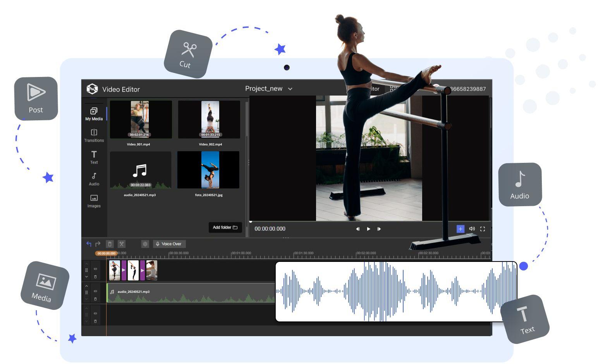Click the timeline toolbar scissors split icon
Viewport: 598px width, 364px height.
[x=122, y=244]
